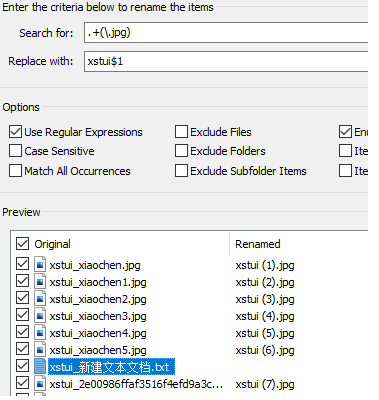This screenshot has width=379, height=400.
Task: Tick Exclude Subfolder Items checkbox
Action: tap(181, 171)
